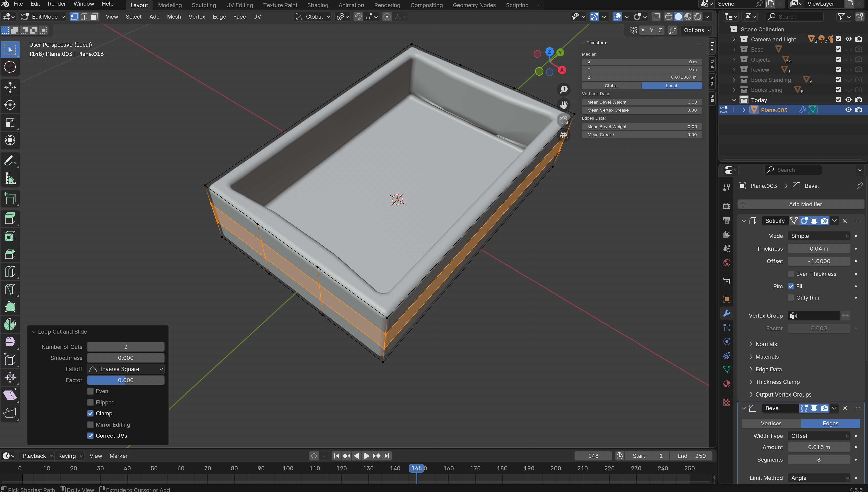Expand the Books Standing collection
Viewport: 868px width, 492px height.
pos(734,80)
